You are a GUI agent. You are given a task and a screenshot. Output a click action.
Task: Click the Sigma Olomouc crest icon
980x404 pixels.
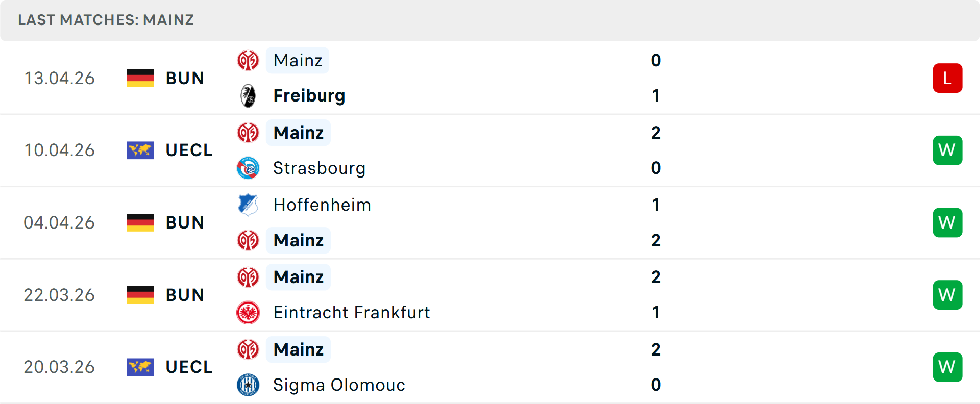(248, 385)
